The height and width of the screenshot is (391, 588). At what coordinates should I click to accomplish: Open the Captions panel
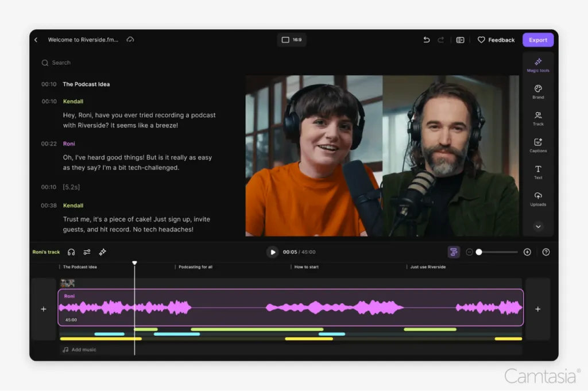pos(537,145)
